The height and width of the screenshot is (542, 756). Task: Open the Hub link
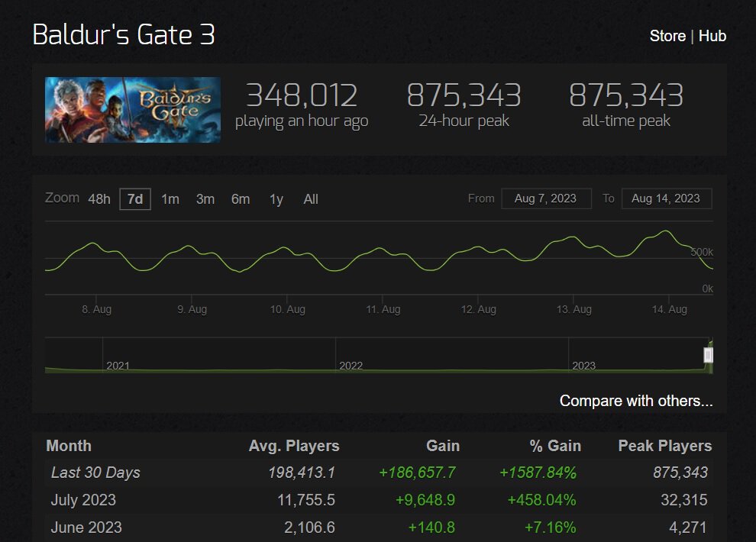pyautogui.click(x=712, y=36)
